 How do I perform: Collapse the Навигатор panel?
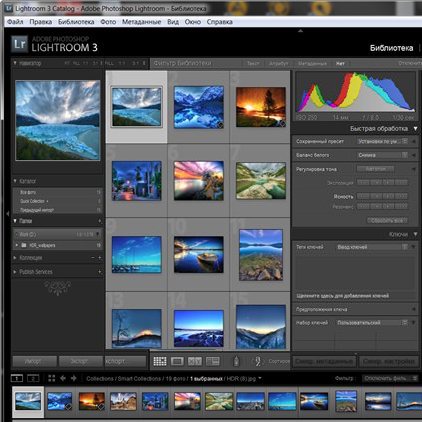15,63
